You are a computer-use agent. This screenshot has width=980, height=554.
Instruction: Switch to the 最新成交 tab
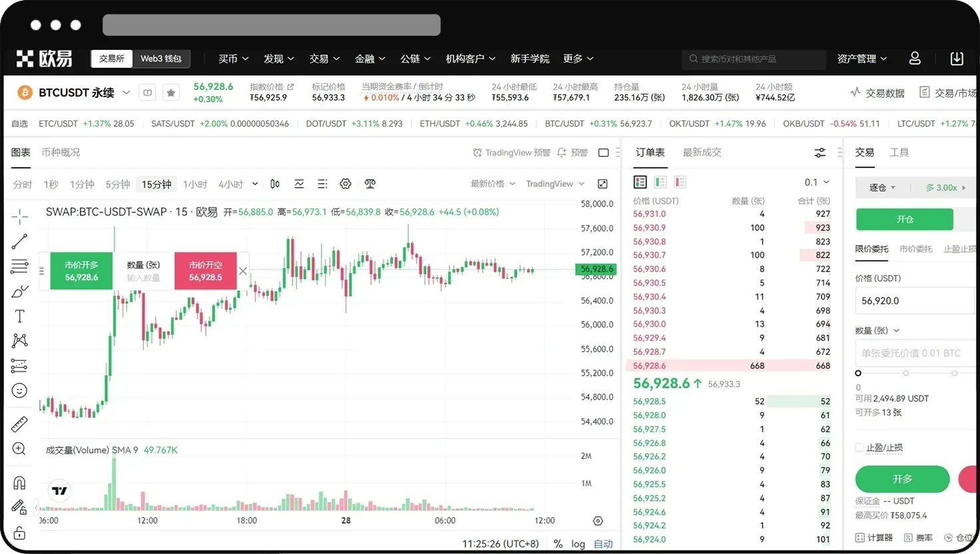(x=702, y=152)
